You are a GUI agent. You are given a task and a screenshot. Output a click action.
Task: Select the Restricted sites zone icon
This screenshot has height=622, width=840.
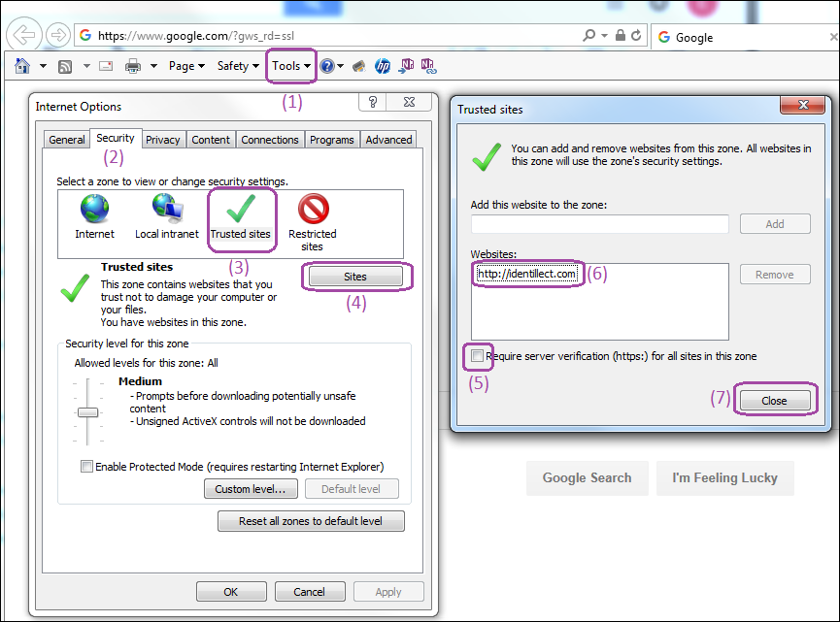(x=313, y=210)
